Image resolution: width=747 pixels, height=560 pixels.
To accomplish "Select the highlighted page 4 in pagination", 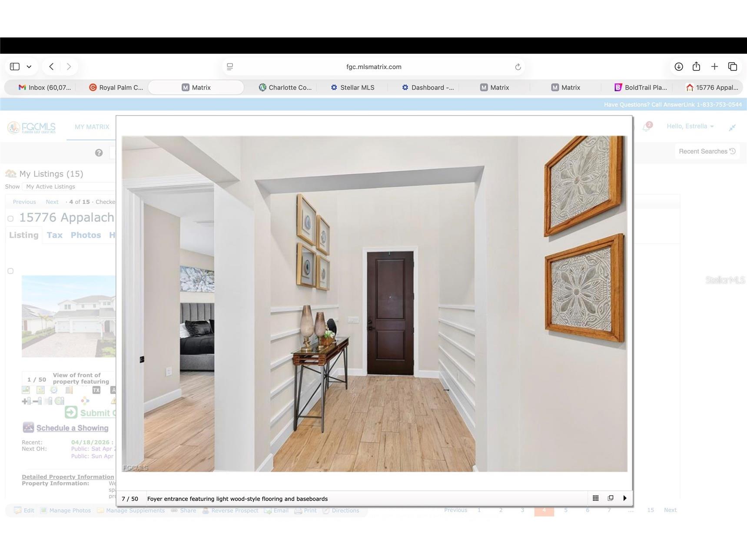I will tap(544, 510).
